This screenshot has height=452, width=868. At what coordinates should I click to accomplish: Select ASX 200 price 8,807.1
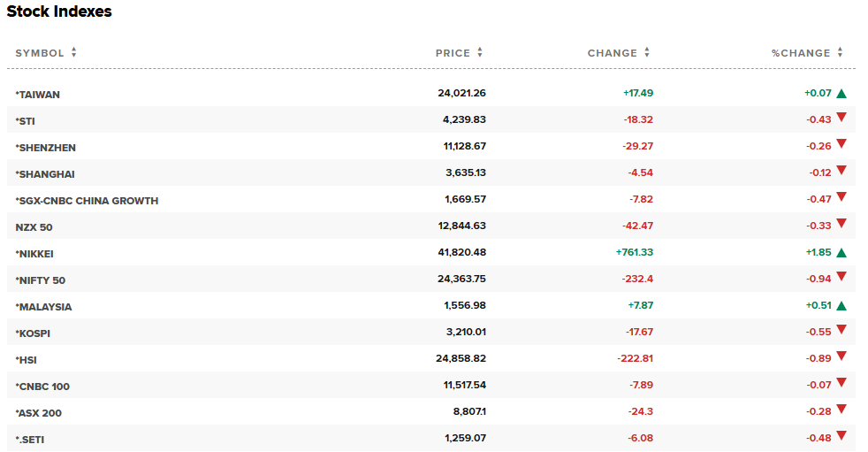tap(469, 412)
